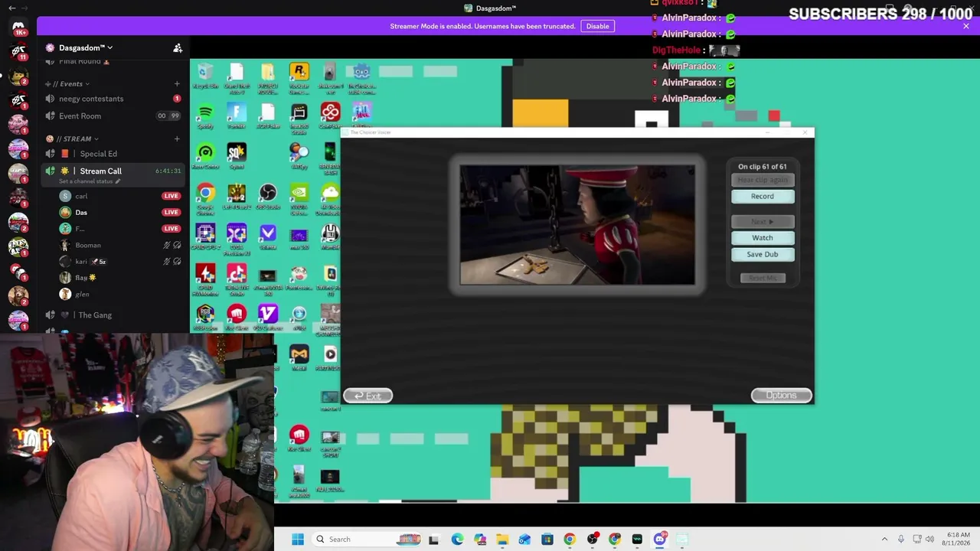The width and height of the screenshot is (980, 551).
Task: Switch to Discord in the taskbar
Action: coord(660,540)
